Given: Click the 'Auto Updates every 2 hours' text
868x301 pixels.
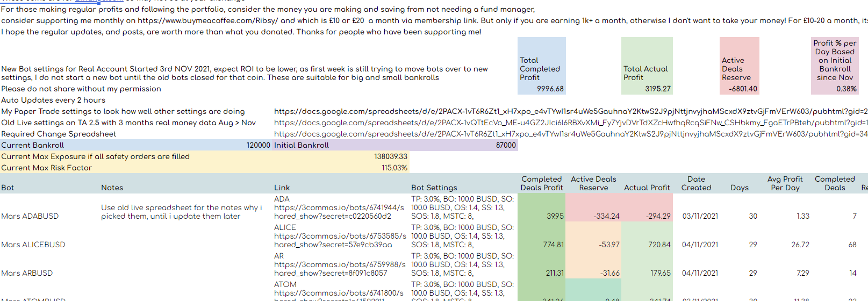Looking at the screenshot, I should pyautogui.click(x=53, y=100).
